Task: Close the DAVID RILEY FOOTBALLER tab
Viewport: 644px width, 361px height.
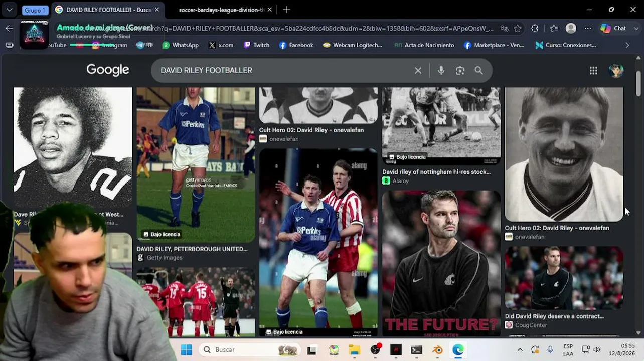Action: (157, 10)
